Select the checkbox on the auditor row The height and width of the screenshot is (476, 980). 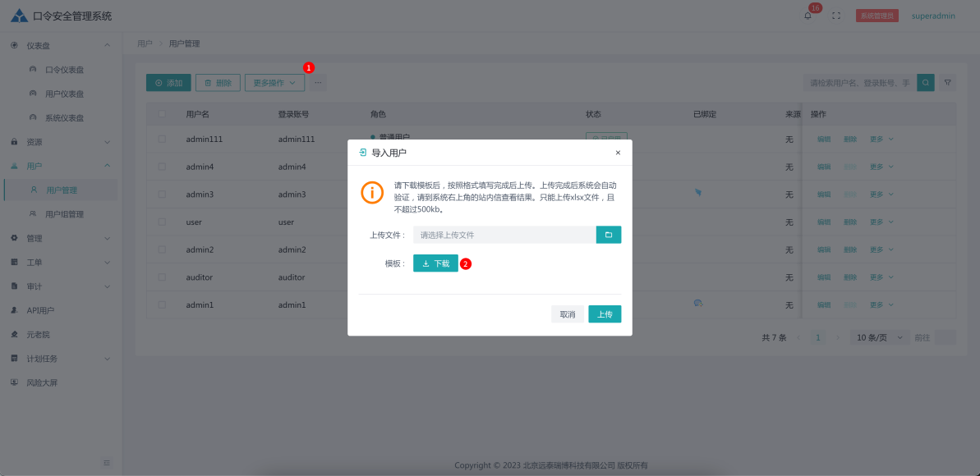pos(161,277)
